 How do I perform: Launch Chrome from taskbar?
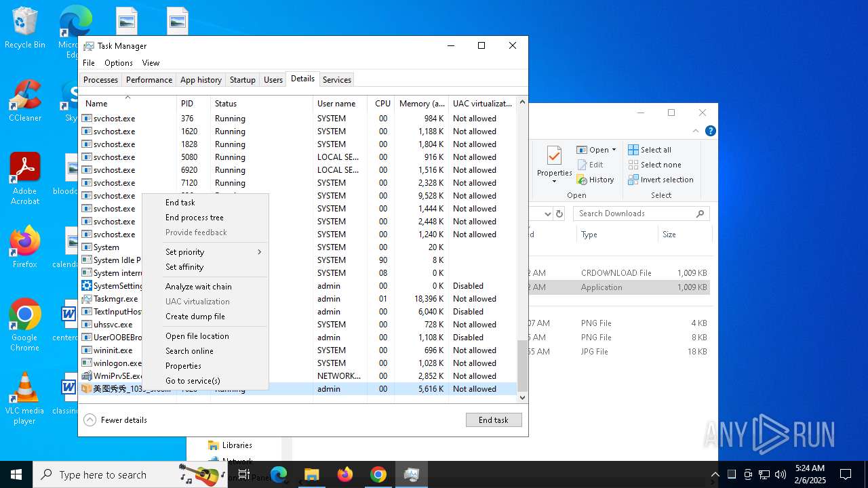coord(378,474)
